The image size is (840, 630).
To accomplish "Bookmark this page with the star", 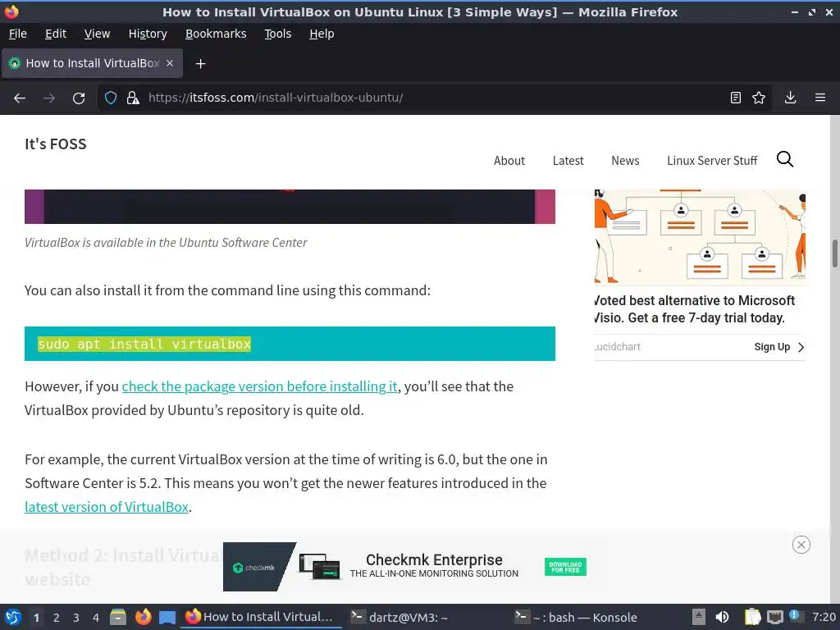I will click(x=759, y=98).
